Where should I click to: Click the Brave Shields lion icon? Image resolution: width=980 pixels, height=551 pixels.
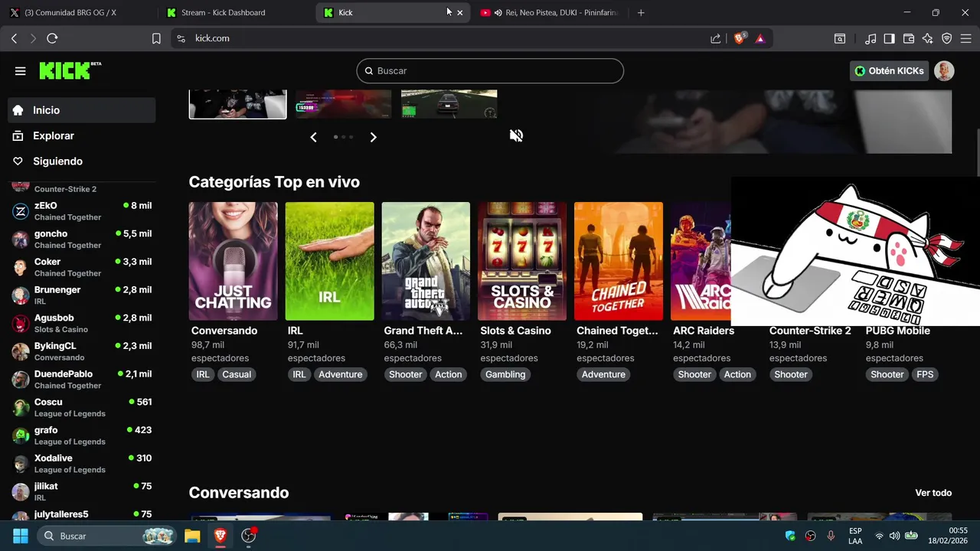coord(740,38)
